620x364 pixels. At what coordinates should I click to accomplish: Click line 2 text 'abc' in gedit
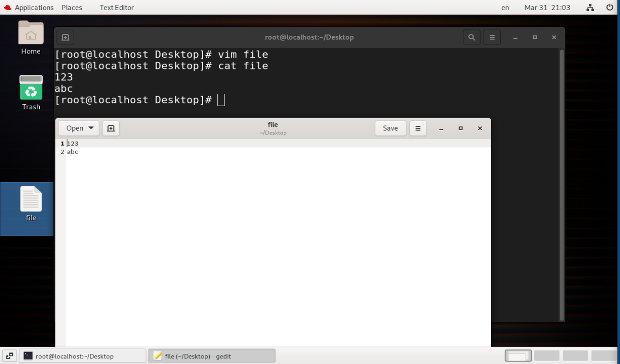(x=73, y=152)
